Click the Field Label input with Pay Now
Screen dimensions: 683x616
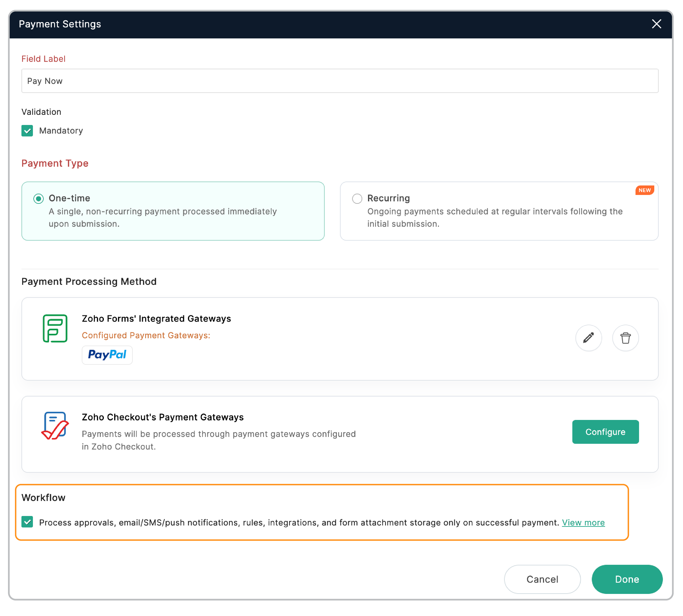(x=340, y=81)
